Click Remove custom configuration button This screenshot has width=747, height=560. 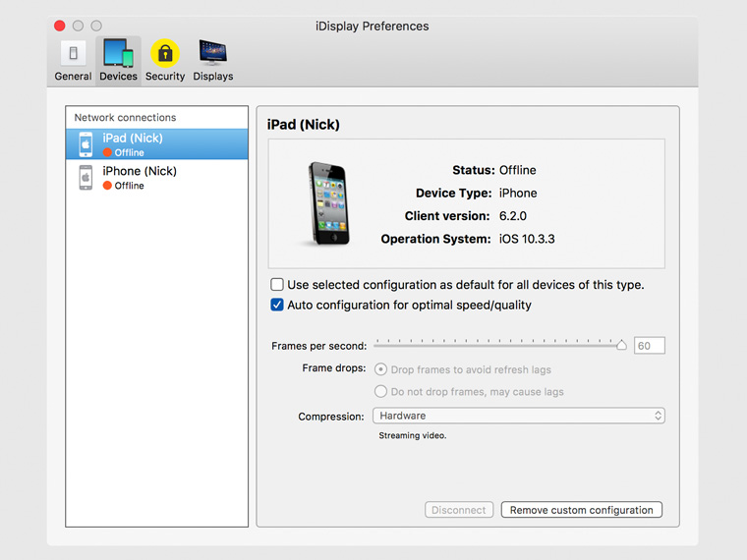pyautogui.click(x=581, y=510)
